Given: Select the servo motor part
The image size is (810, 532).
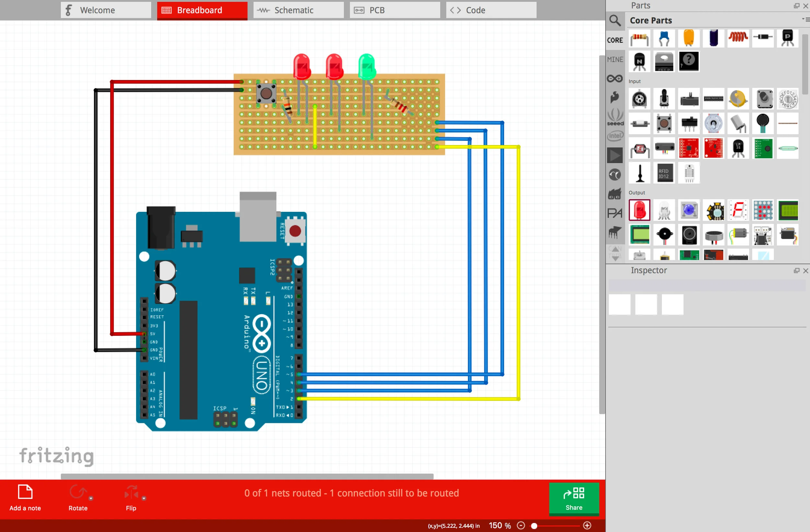Looking at the screenshot, I should (788, 235).
